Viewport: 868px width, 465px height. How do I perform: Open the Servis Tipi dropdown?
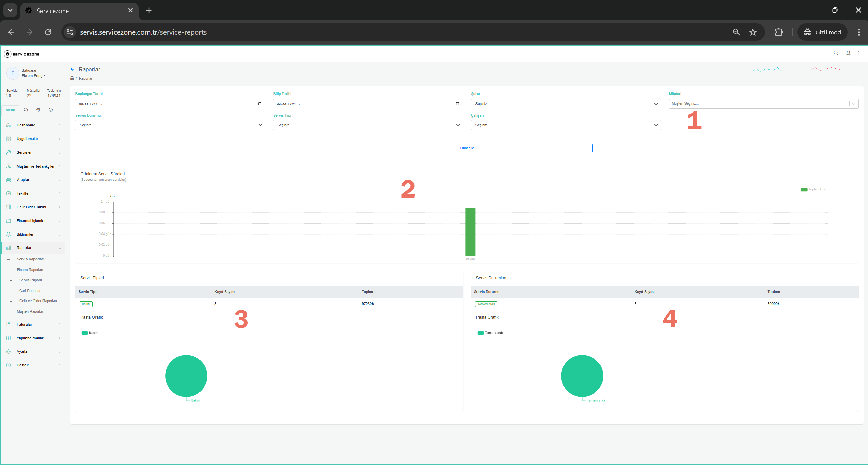click(368, 125)
